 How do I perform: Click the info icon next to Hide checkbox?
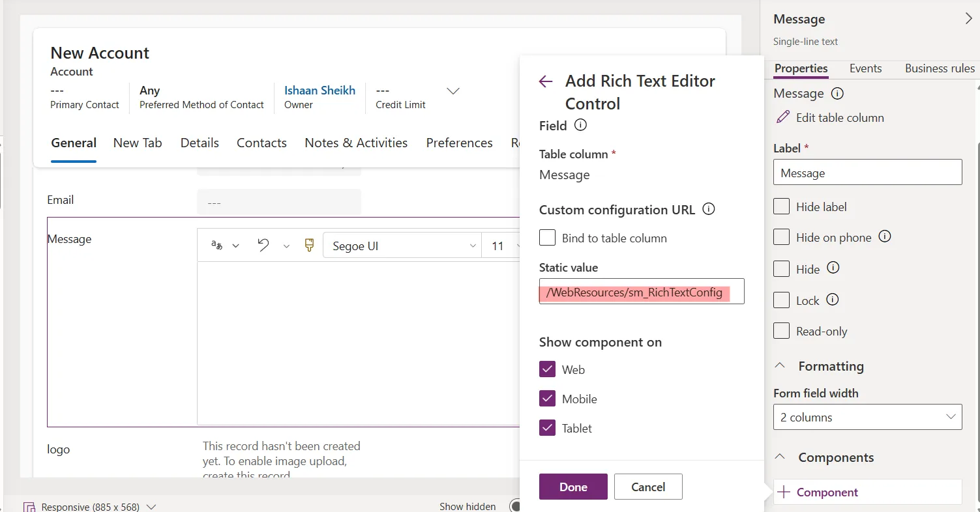pos(833,268)
